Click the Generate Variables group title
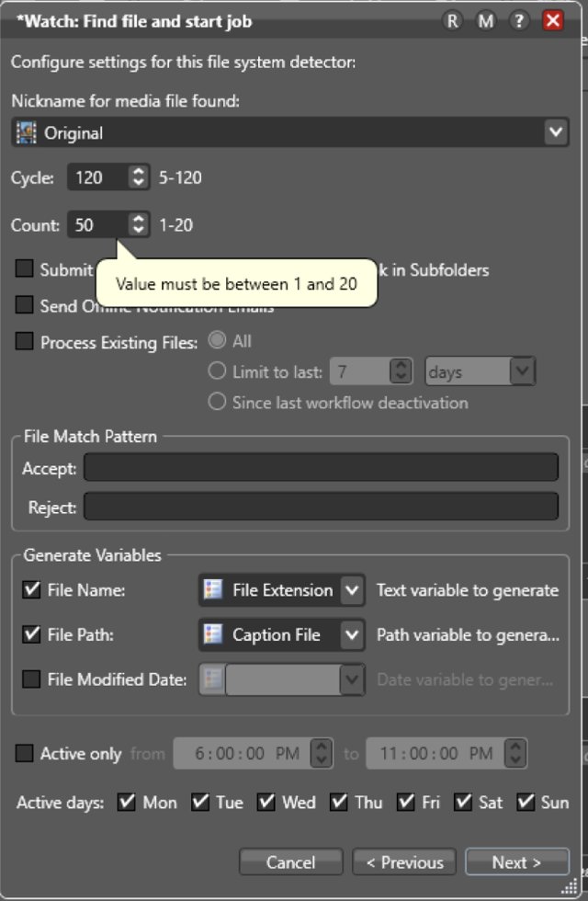 [x=93, y=555]
